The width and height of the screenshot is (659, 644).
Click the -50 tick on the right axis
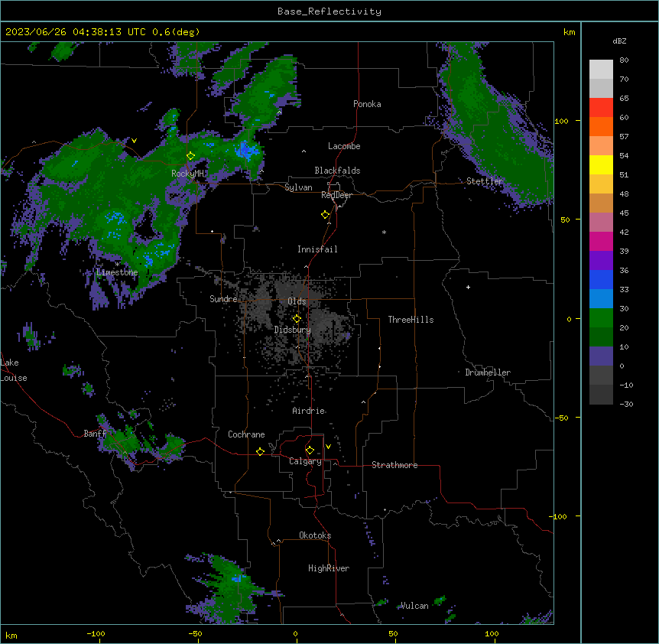[561, 418]
